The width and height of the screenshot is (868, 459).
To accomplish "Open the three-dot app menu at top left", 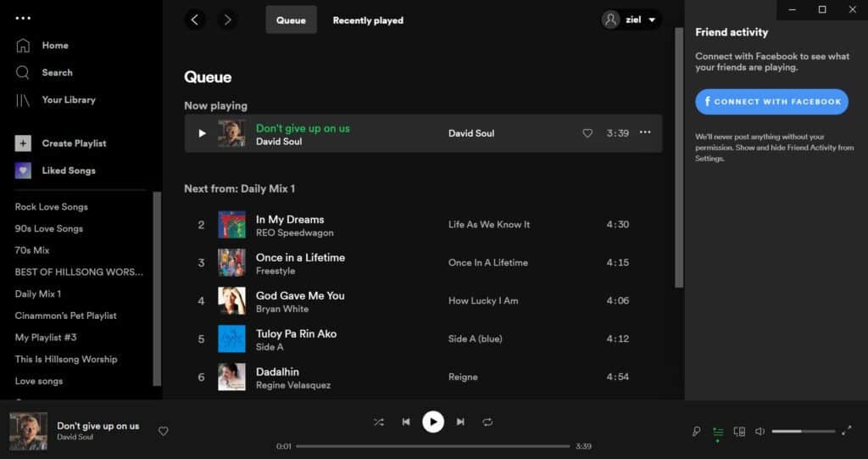I will tap(23, 19).
